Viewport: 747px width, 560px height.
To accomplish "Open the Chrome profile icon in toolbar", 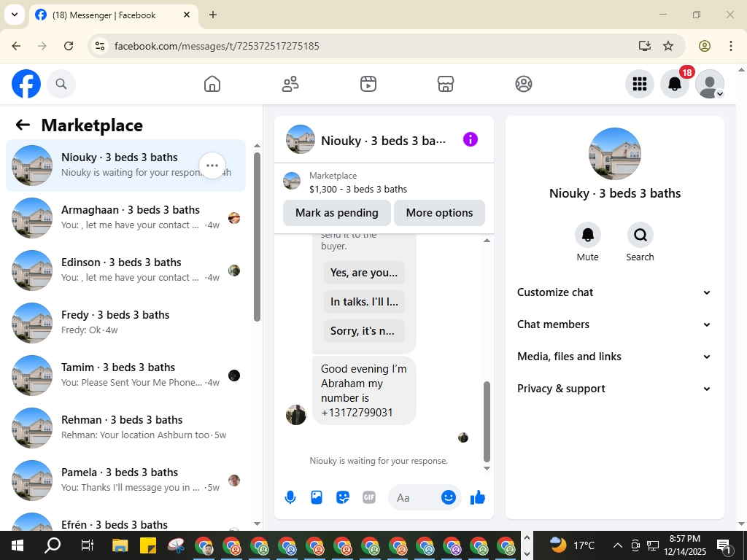I will 705,46.
